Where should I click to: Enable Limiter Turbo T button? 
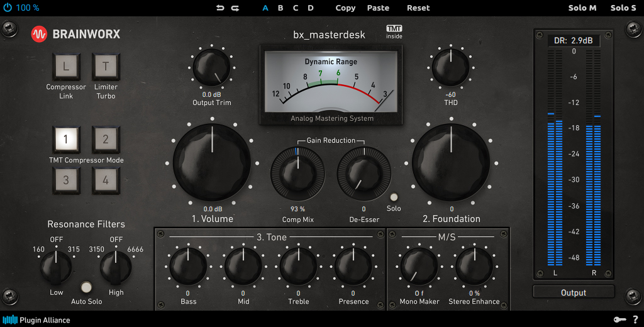pos(106,66)
